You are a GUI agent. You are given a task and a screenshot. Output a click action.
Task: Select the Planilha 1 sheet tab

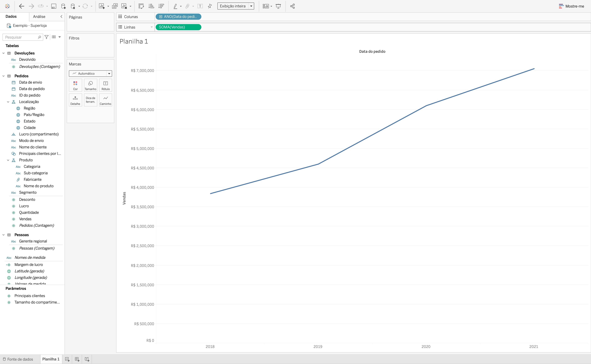point(51,359)
